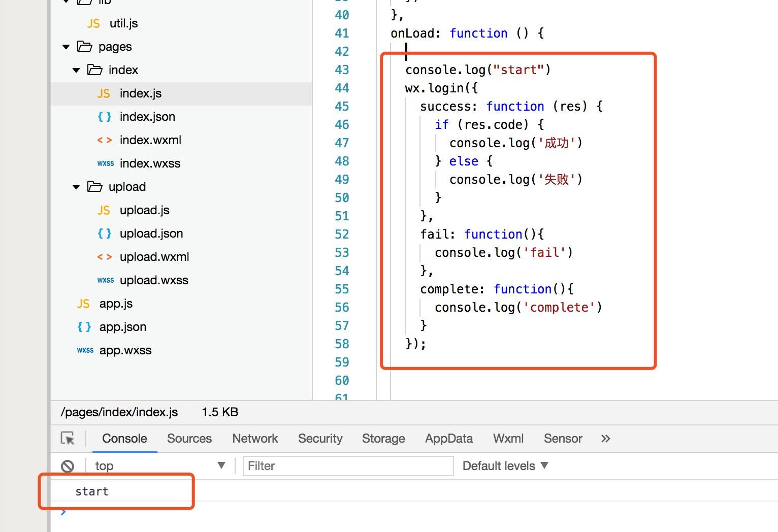Collapse the pages folder
This screenshot has width=778, height=532.
[x=66, y=47]
